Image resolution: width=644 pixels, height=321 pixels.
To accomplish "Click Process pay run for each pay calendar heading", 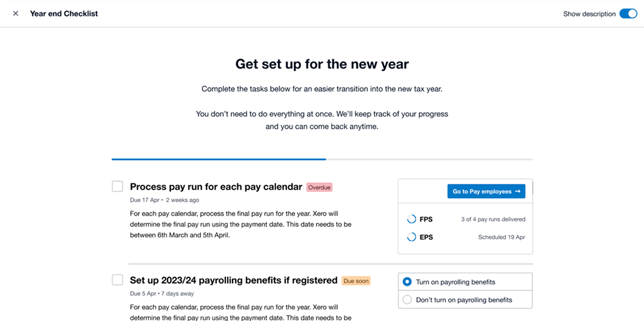I will coord(216,187).
